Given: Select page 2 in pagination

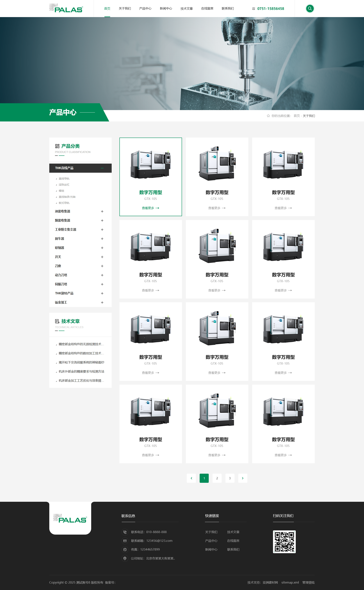Looking at the screenshot, I should (x=217, y=478).
